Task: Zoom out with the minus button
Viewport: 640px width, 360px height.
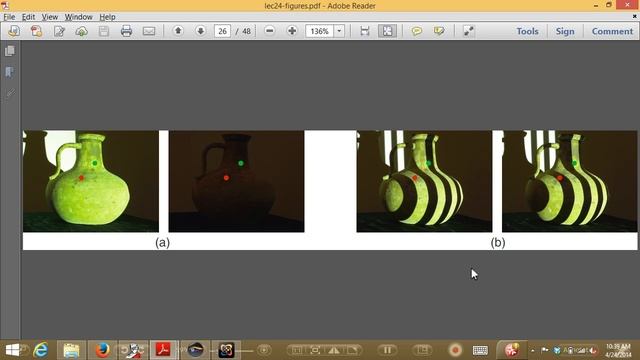Action: coord(269,31)
